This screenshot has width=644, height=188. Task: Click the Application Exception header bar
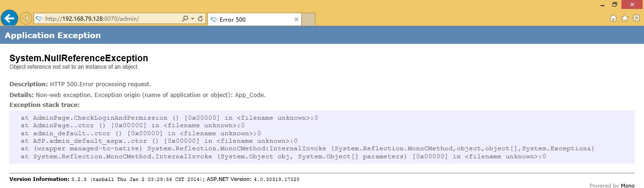coord(322,35)
